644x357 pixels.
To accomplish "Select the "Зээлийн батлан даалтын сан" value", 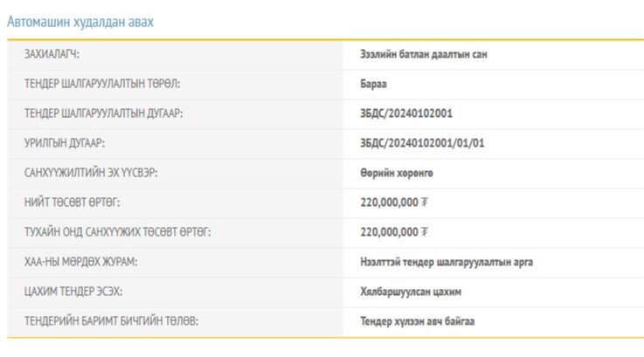I will click(x=424, y=54).
